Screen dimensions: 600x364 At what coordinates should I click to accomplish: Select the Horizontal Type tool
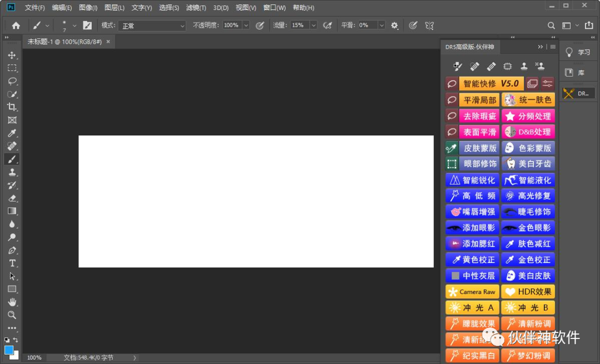click(x=12, y=264)
